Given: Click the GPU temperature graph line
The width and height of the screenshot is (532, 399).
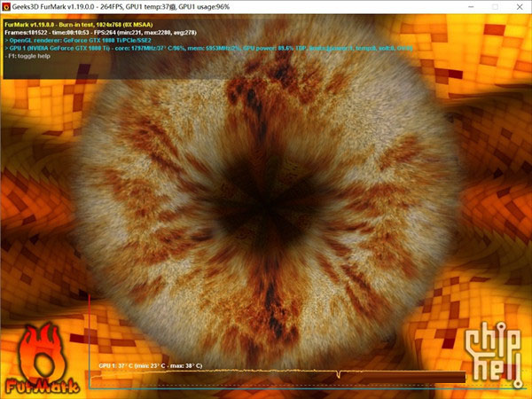Looking at the screenshot, I should tap(278, 373).
